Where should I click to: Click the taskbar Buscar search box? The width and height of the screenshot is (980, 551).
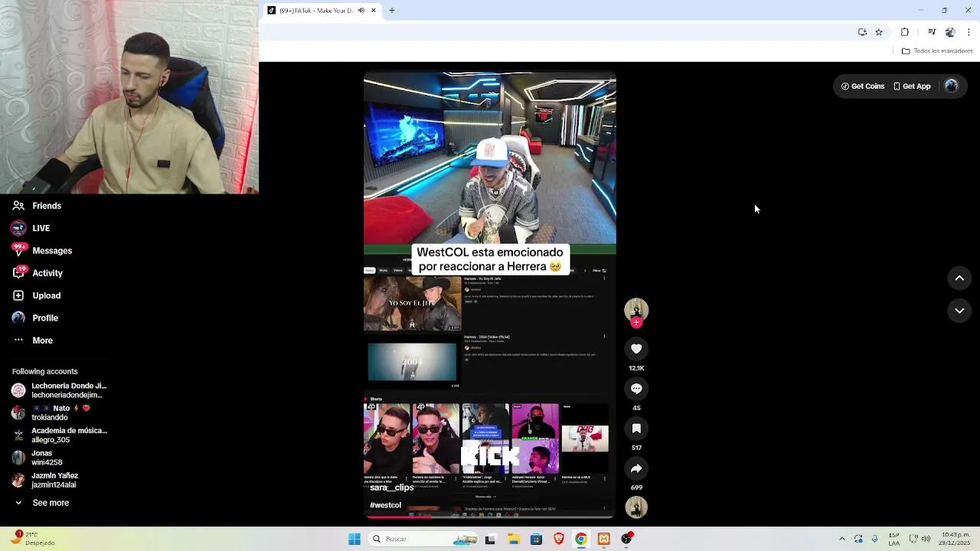pyautogui.click(x=422, y=539)
